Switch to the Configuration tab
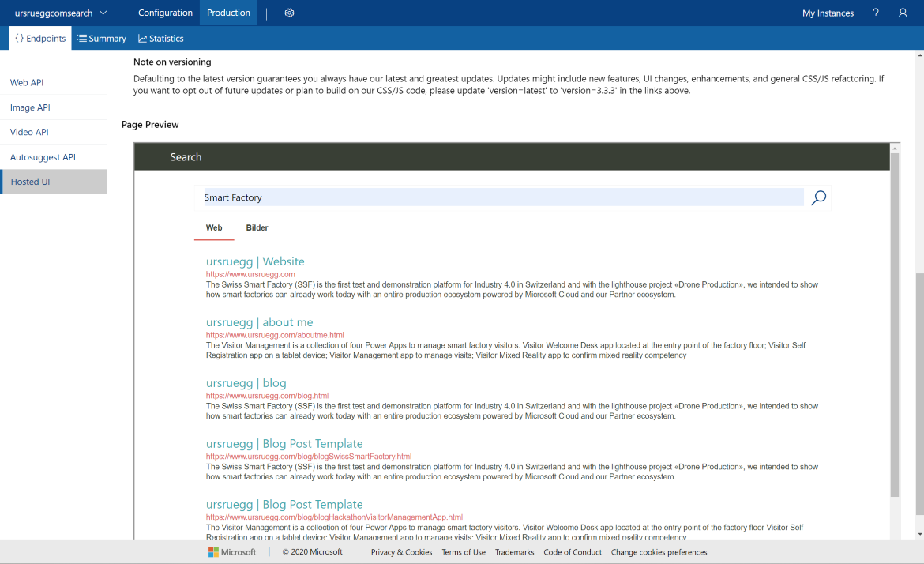The image size is (924, 564). [x=165, y=13]
